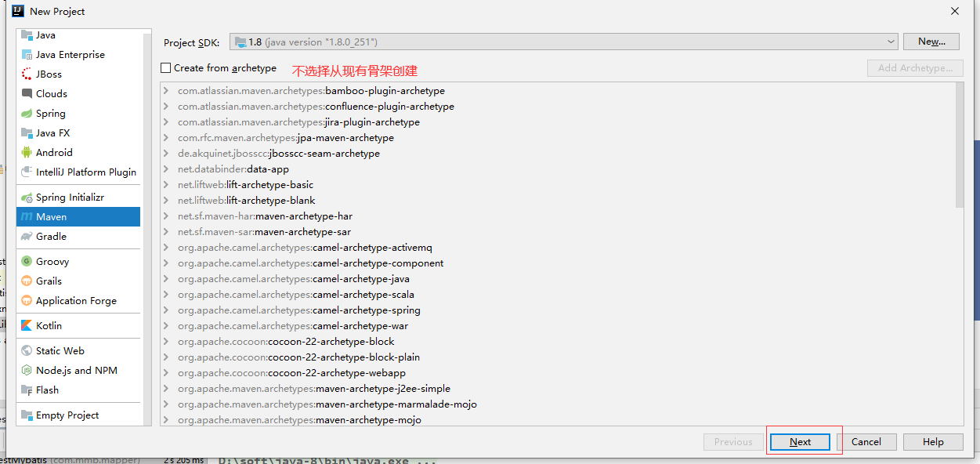Expand the bamboo-plugin-archetype node
This screenshot has height=464, width=980.
(x=166, y=91)
